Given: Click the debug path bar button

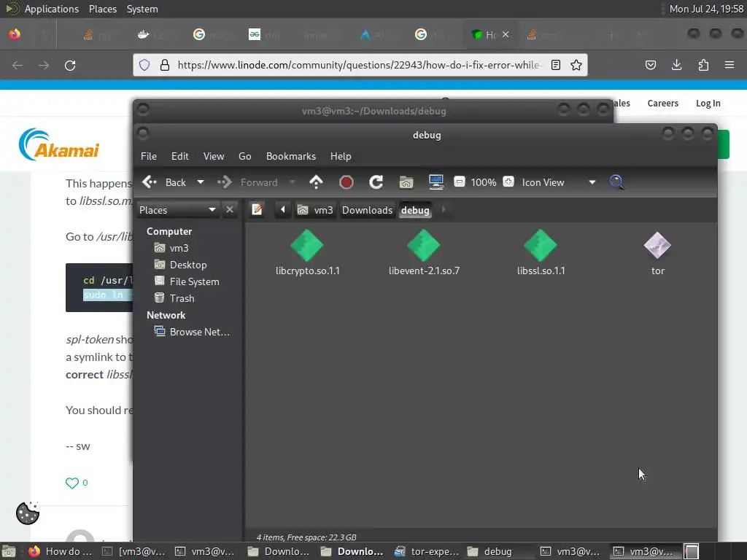Looking at the screenshot, I should click(x=415, y=210).
